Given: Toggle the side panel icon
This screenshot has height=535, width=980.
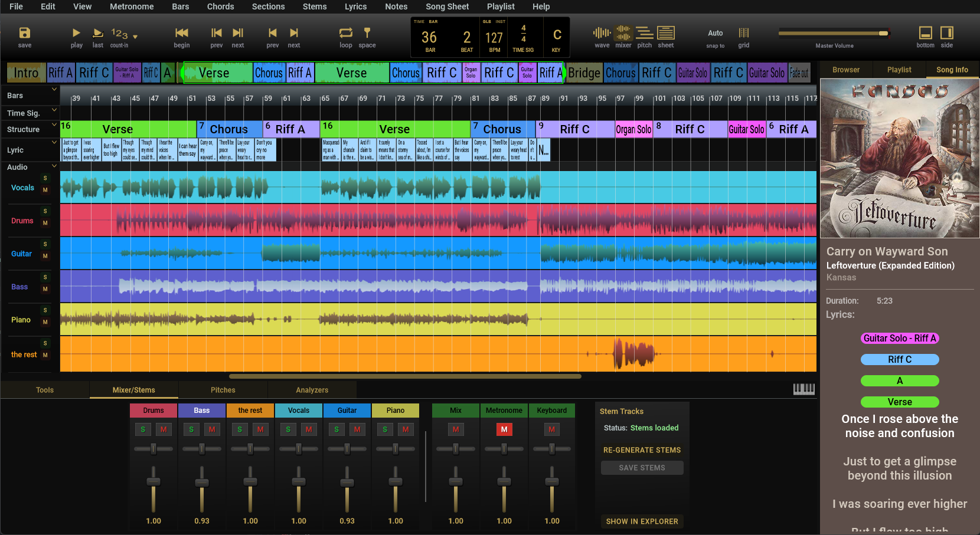Looking at the screenshot, I should [947, 33].
